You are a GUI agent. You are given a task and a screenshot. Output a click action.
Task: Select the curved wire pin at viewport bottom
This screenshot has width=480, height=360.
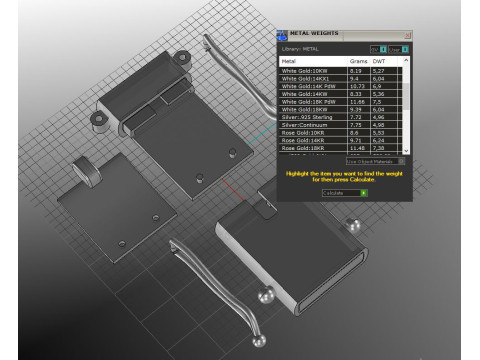[x=217, y=293]
